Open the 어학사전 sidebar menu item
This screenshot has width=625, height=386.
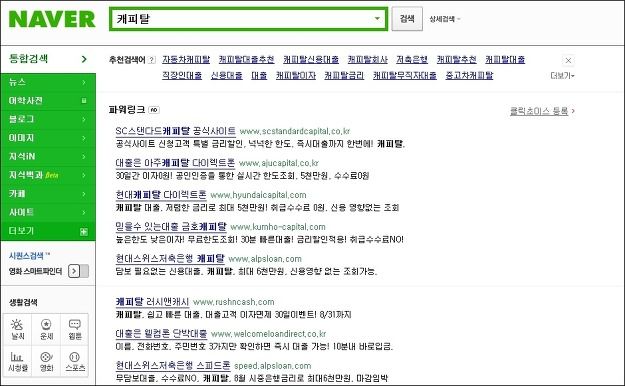(48, 100)
